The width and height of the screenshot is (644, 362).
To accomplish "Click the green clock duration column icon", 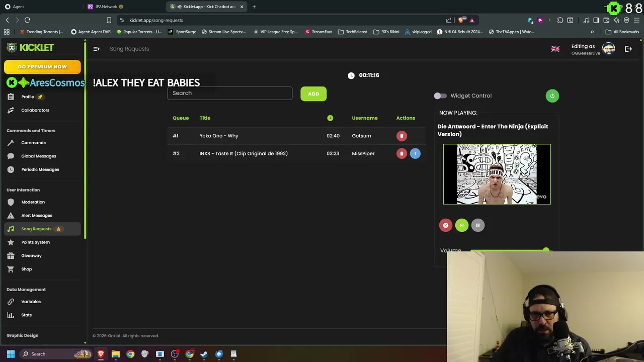I will click(330, 118).
